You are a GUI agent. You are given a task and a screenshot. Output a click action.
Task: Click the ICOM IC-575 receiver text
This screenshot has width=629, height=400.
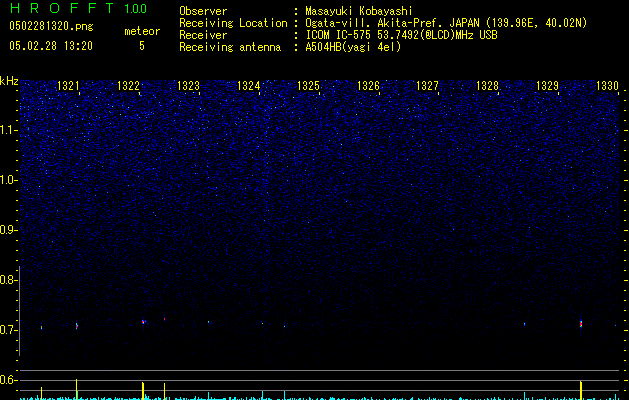coord(401,35)
